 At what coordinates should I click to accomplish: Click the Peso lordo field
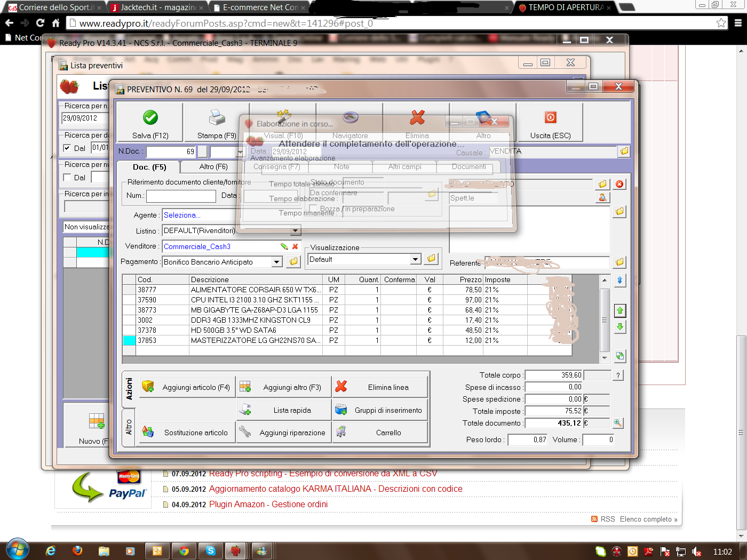tap(528, 440)
